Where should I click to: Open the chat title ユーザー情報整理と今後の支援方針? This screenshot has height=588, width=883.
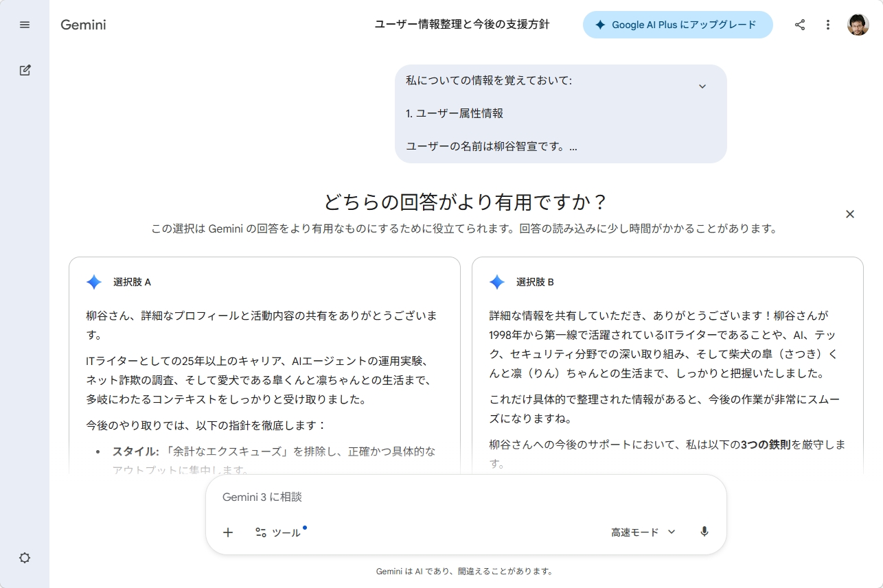pyautogui.click(x=462, y=24)
